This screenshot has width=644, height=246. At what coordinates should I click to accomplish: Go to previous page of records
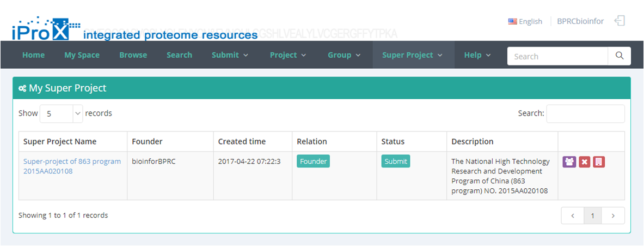(573, 215)
